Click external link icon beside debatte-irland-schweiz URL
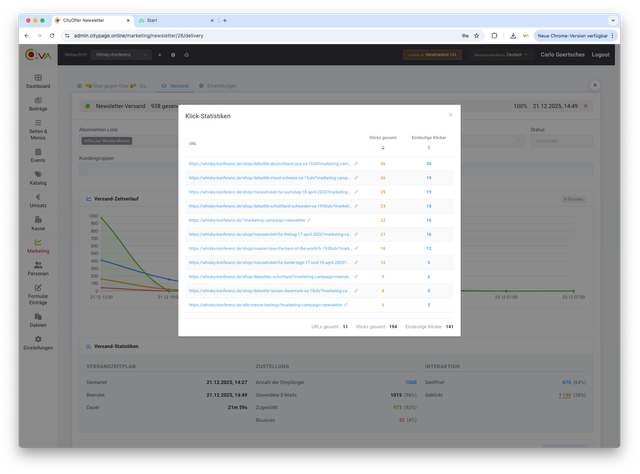This screenshot has width=640, height=474. (x=356, y=177)
